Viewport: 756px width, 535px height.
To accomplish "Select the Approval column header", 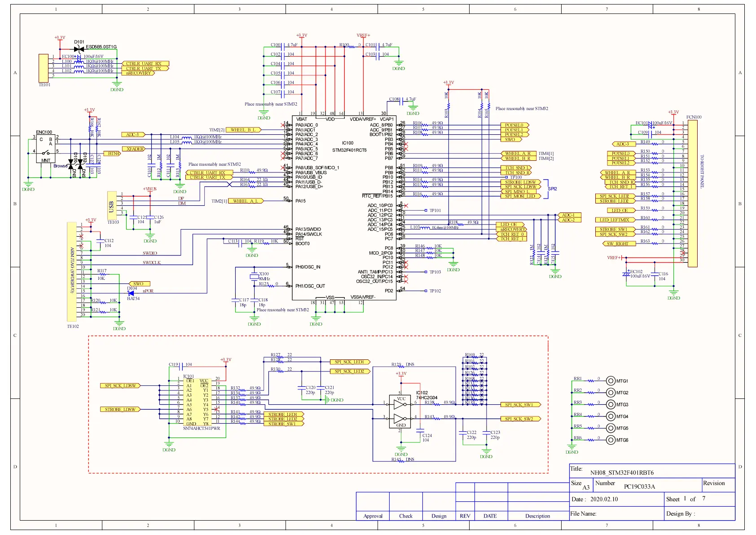I will (x=373, y=516).
